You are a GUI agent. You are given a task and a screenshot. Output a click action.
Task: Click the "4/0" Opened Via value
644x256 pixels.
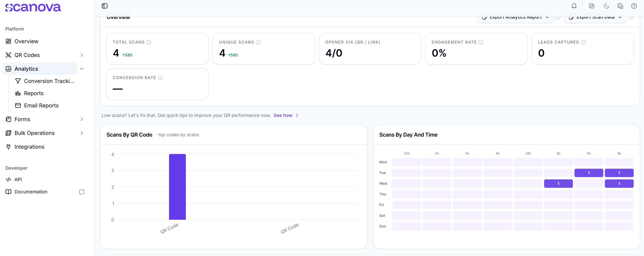point(334,53)
